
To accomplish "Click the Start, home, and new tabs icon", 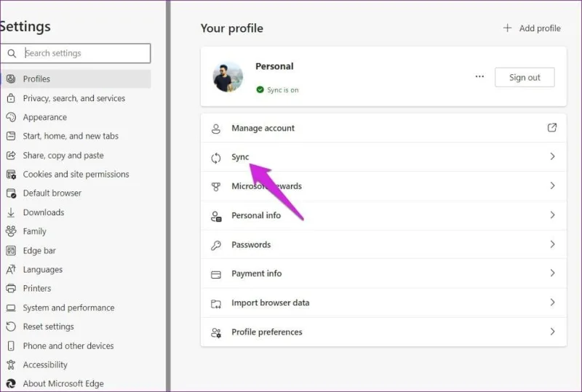I will pos(11,136).
